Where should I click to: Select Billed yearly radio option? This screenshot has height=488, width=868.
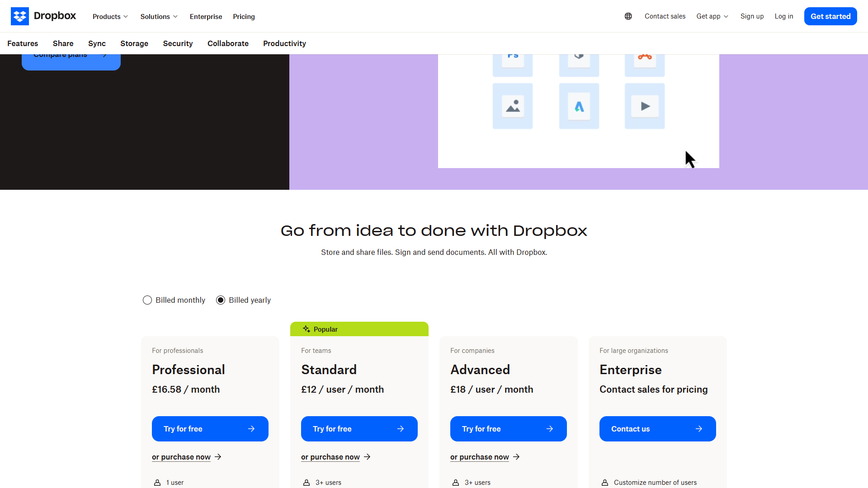(221, 300)
